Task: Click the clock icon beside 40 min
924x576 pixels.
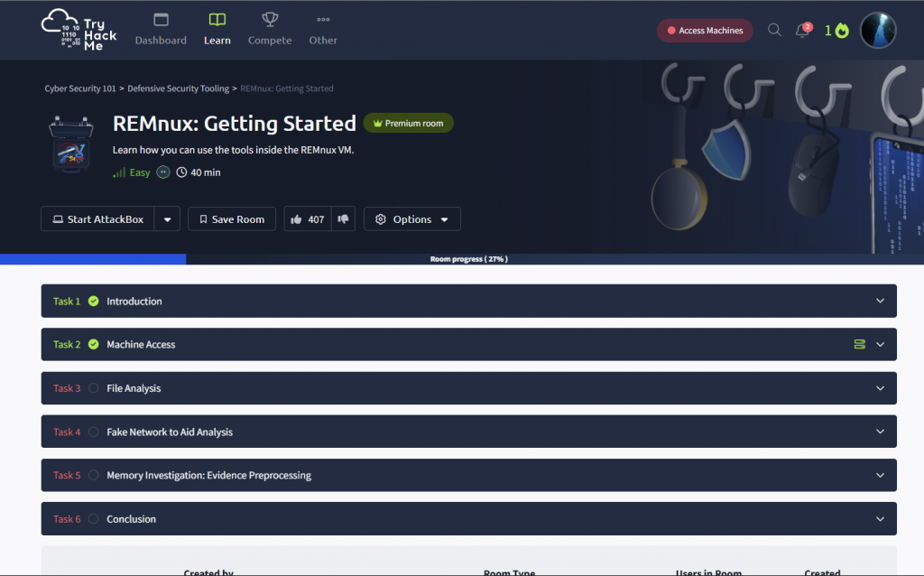Action: 181,172
